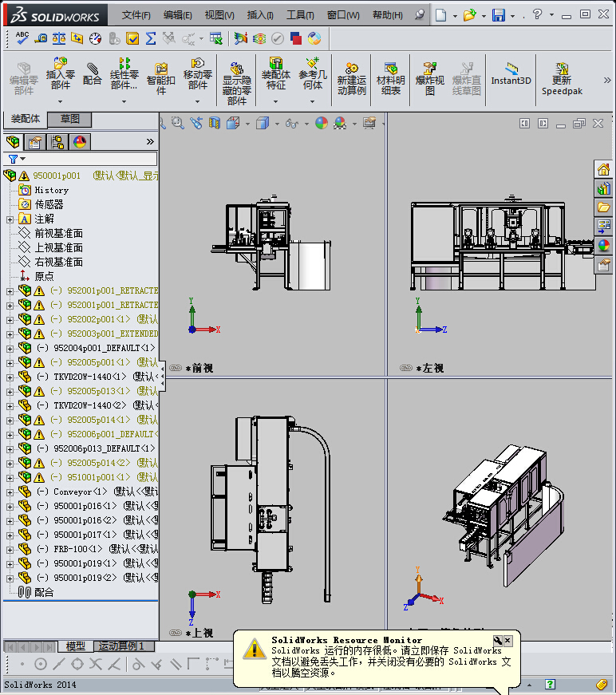Close the Resource Monitor notification

(507, 641)
